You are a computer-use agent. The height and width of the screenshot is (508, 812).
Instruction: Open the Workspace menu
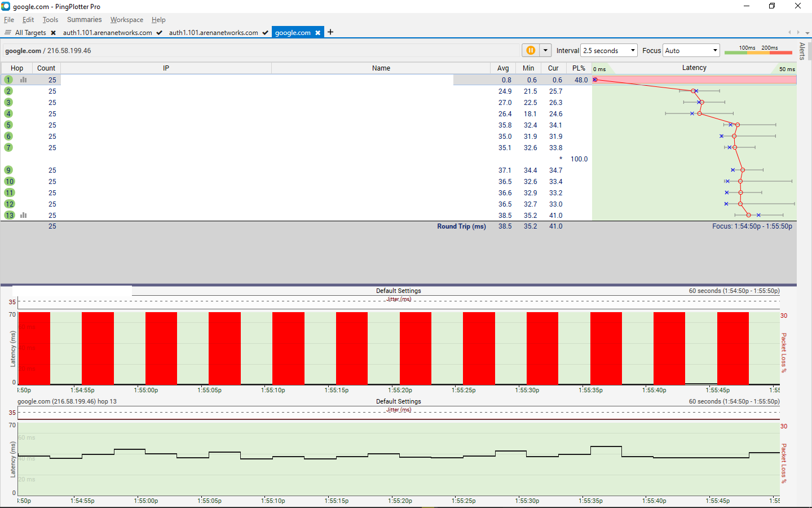126,20
